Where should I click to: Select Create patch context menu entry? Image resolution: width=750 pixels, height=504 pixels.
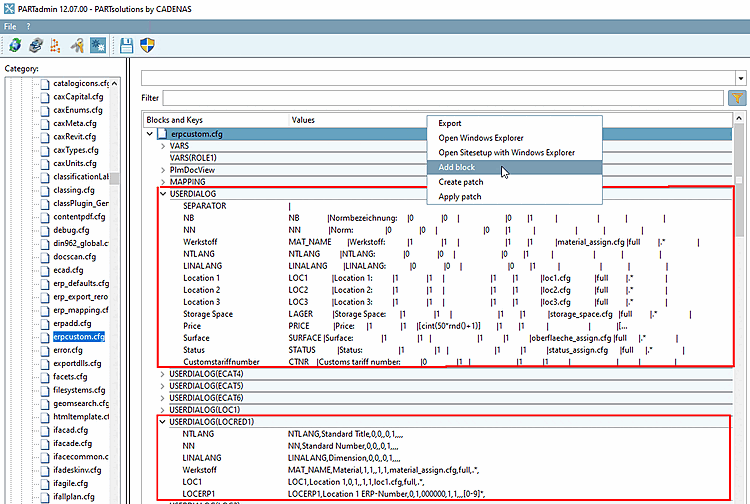[461, 183]
